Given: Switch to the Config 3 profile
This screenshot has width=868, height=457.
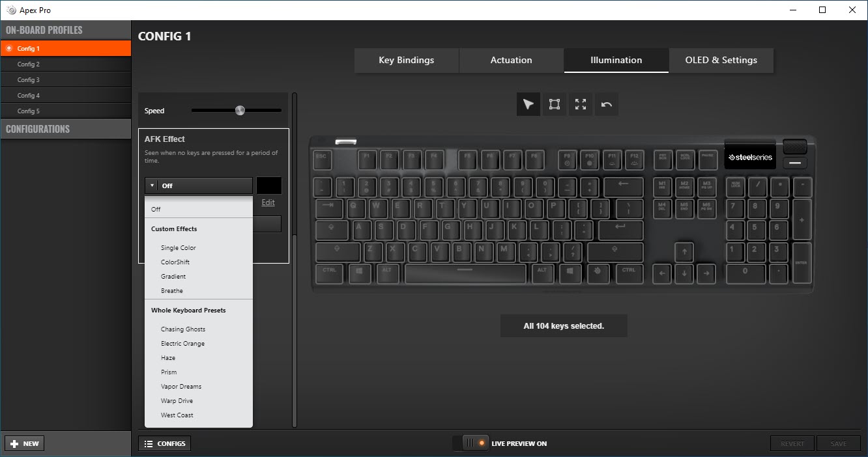Looking at the screenshot, I should (x=66, y=79).
